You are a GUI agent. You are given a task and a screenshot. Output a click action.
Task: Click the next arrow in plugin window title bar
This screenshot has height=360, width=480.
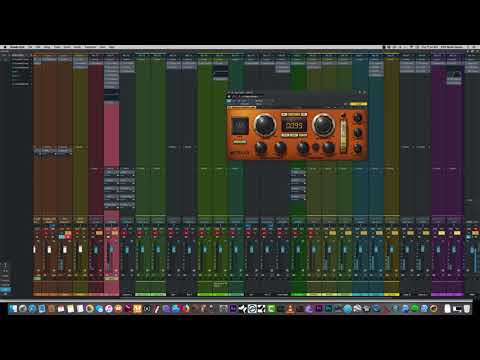point(364,92)
